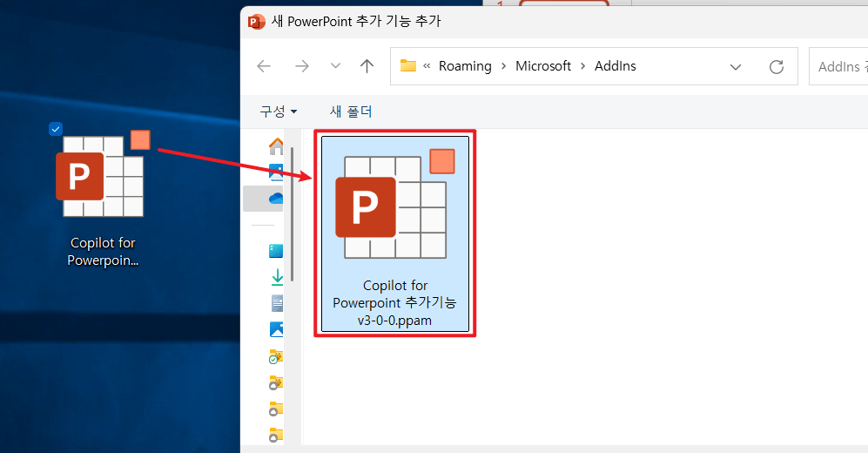Expand hidden breadcrumb path chevrons

[427, 66]
